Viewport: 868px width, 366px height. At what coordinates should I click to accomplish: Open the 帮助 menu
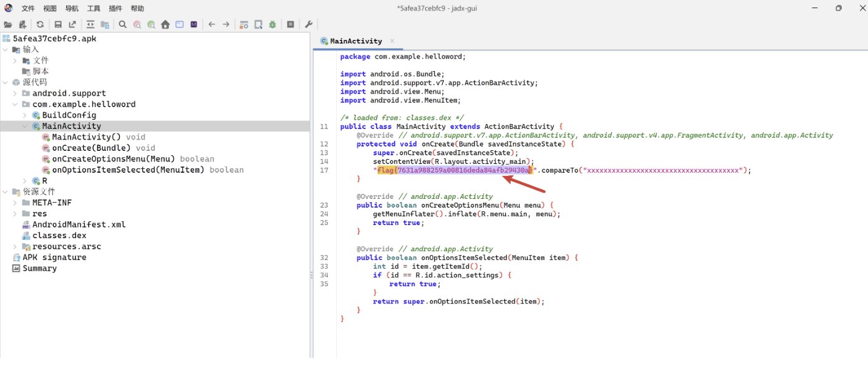point(137,8)
